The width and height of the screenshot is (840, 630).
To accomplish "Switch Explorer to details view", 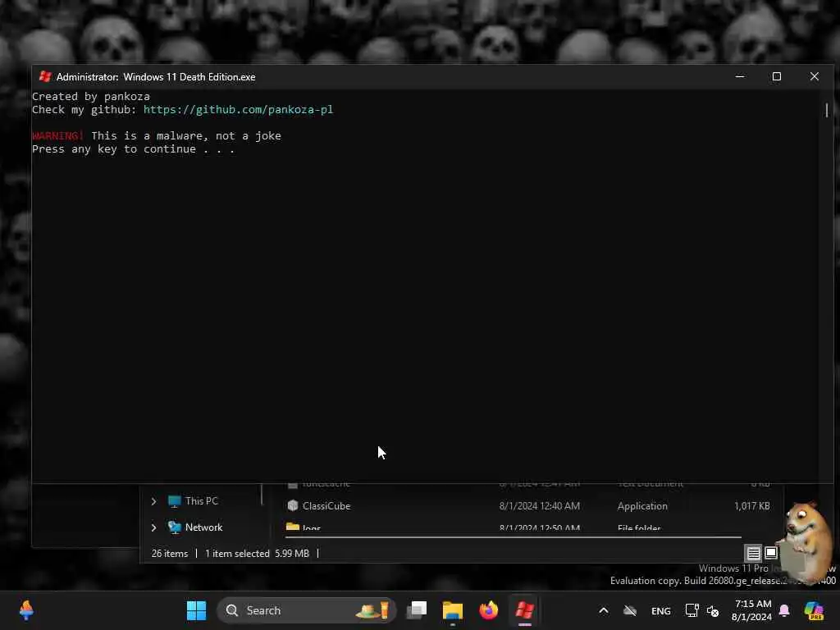I will coord(753,553).
